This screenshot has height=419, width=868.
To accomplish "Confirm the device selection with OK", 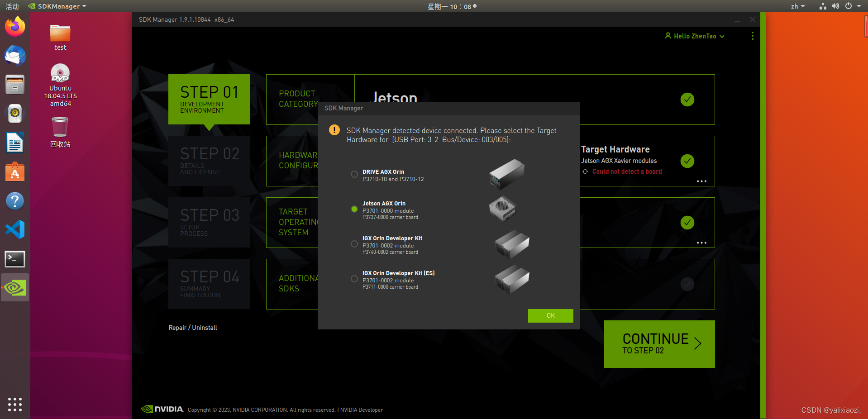I will [550, 315].
